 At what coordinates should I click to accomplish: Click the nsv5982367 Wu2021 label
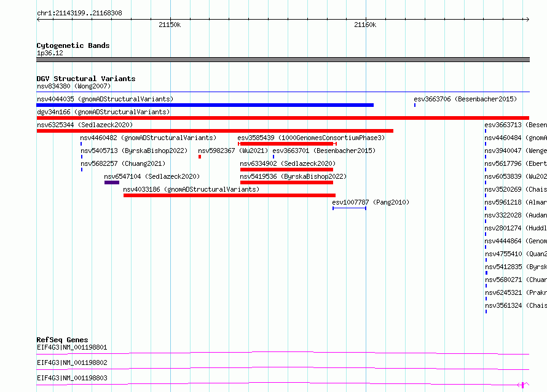tap(233, 151)
